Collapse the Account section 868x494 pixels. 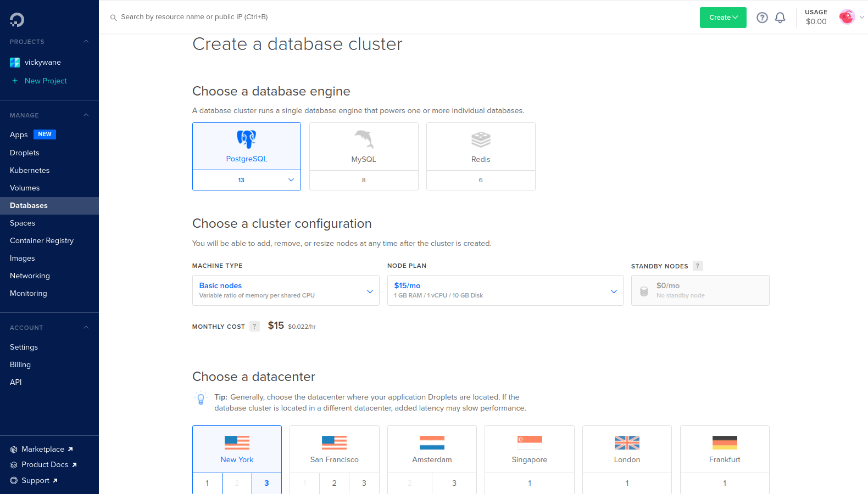[x=86, y=328]
